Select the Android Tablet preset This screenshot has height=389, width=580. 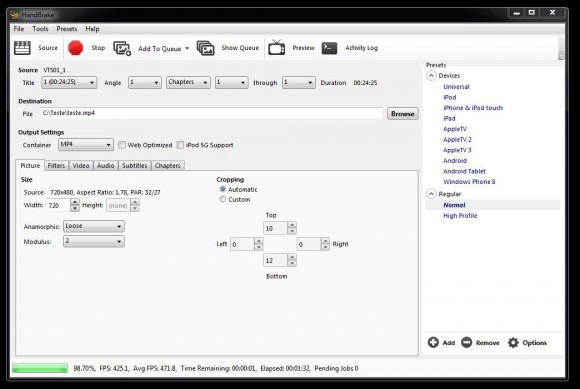tap(464, 171)
